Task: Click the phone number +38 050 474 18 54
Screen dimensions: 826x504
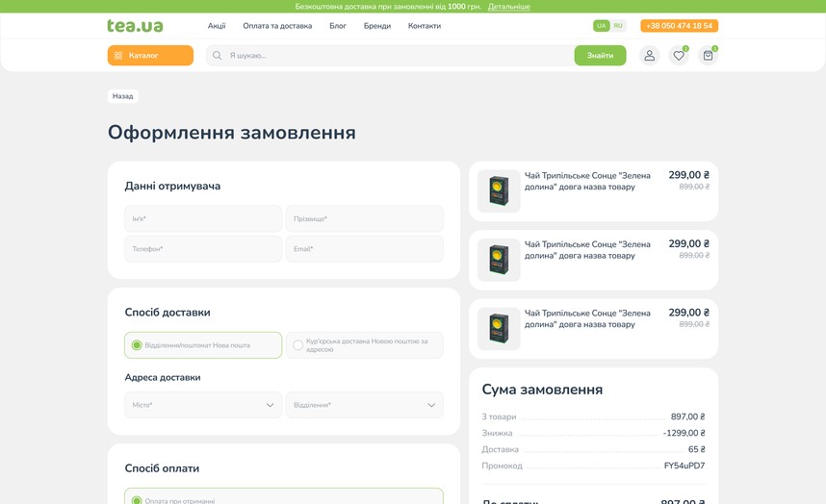Action: click(679, 25)
